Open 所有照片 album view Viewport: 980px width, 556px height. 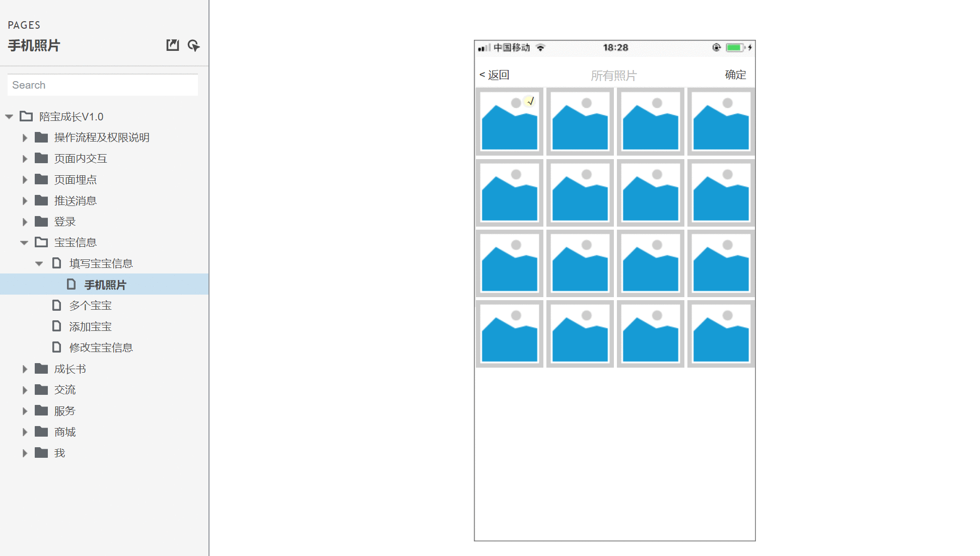[x=614, y=76]
